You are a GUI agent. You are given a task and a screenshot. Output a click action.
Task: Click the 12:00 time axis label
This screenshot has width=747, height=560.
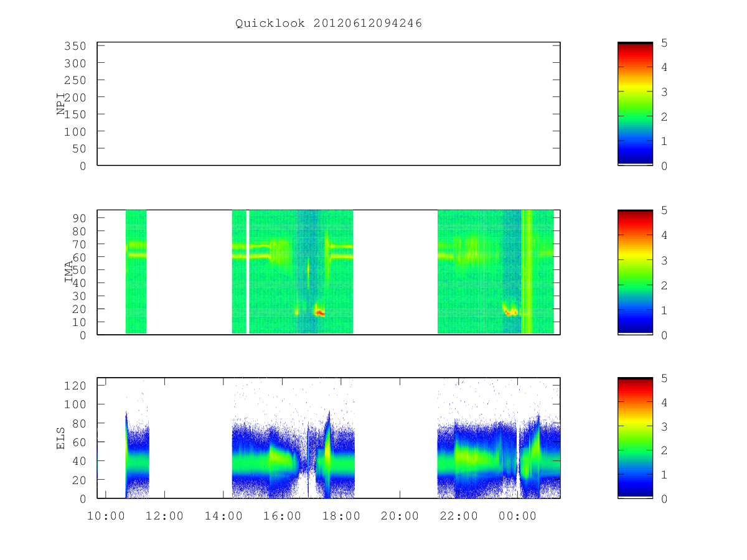coord(164,515)
